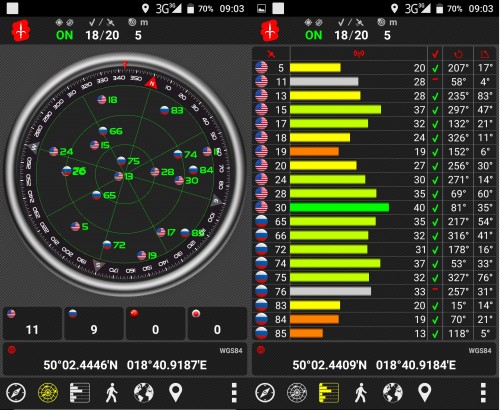Open three-dot overflow menu on left screen

tap(234, 393)
